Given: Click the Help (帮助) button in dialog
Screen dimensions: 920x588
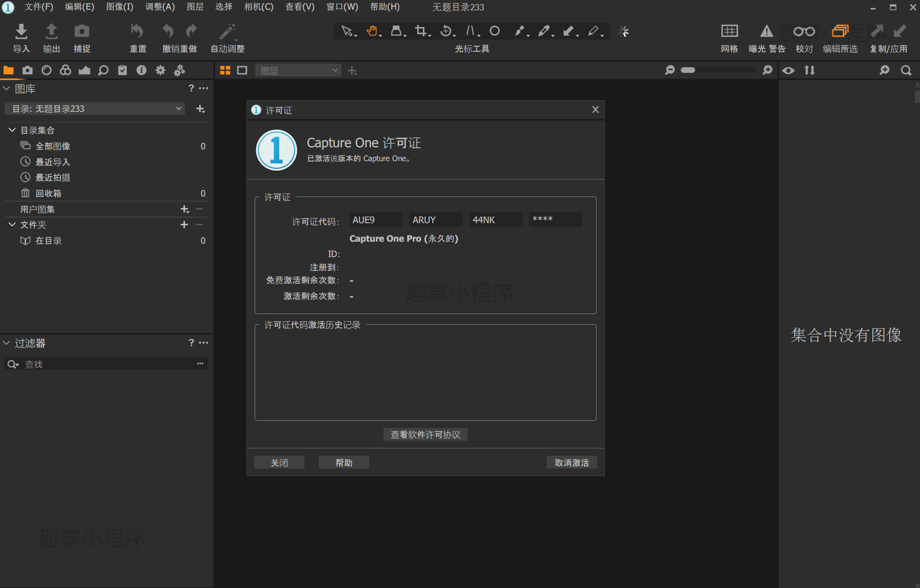Looking at the screenshot, I should point(344,462).
